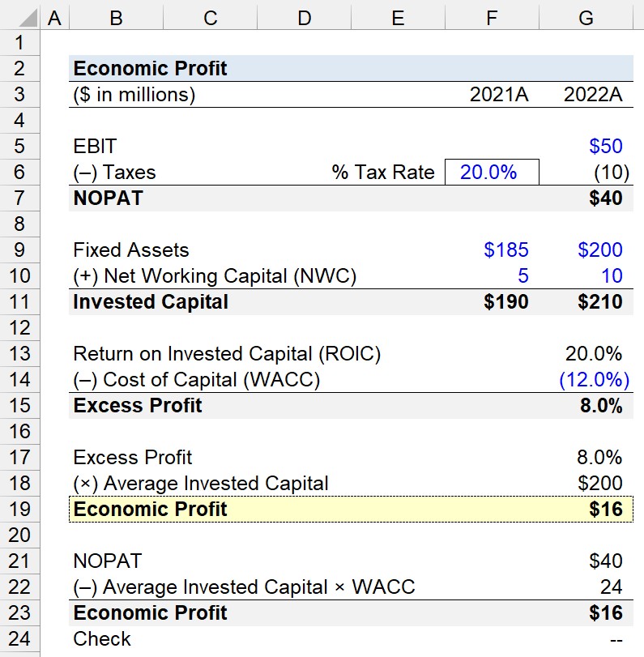Click the EBIT $50 value cell
Image resolution: width=644 pixels, height=657 pixels.
[x=586, y=147]
